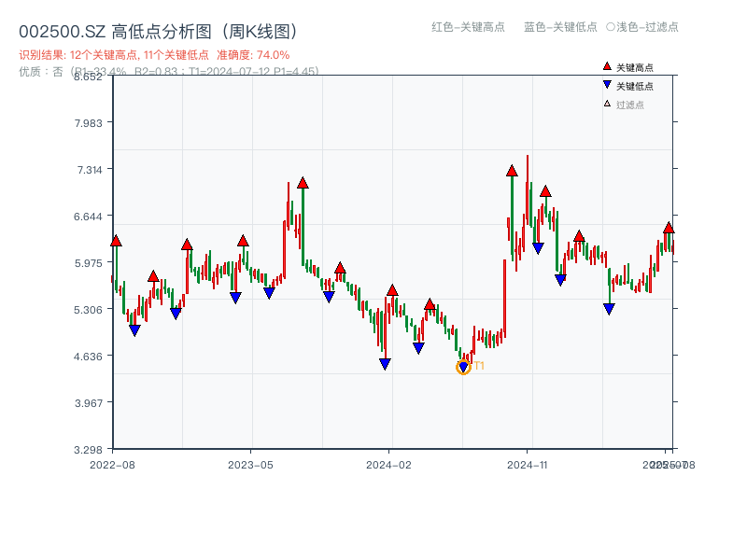Click the chart title 002500.SZ 高低点分析图
Image resolution: width=747 pixels, height=560 pixels.
pos(159,32)
